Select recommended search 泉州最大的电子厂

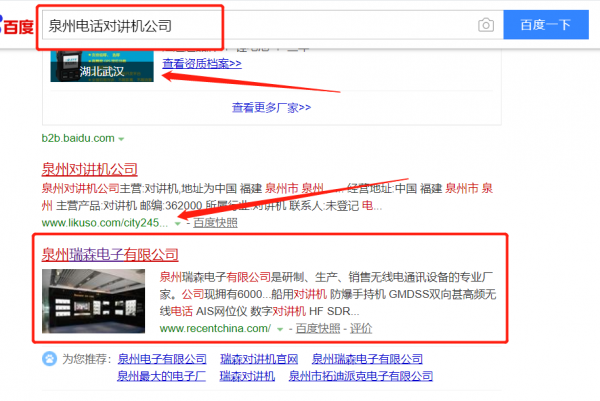click(161, 376)
